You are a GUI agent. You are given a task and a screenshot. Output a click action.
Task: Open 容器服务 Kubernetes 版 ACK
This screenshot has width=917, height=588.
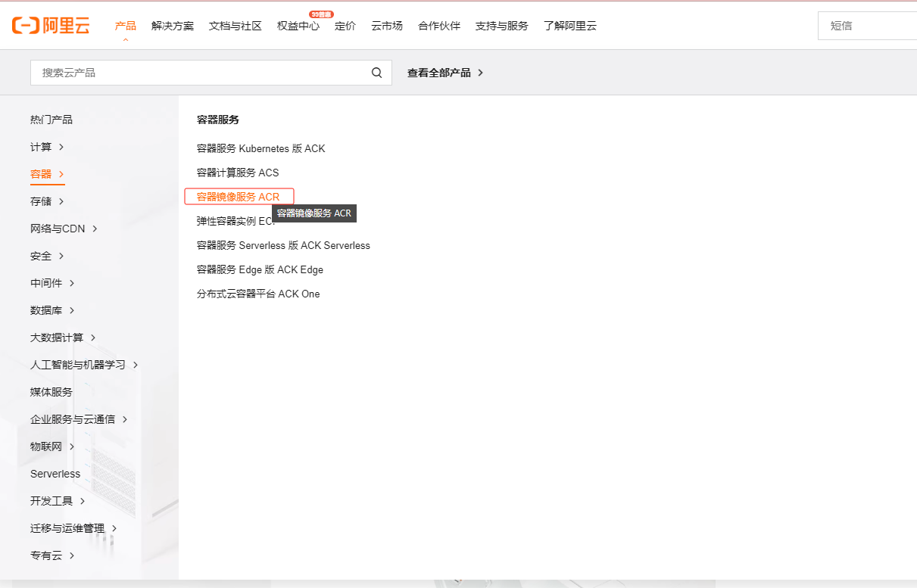260,148
